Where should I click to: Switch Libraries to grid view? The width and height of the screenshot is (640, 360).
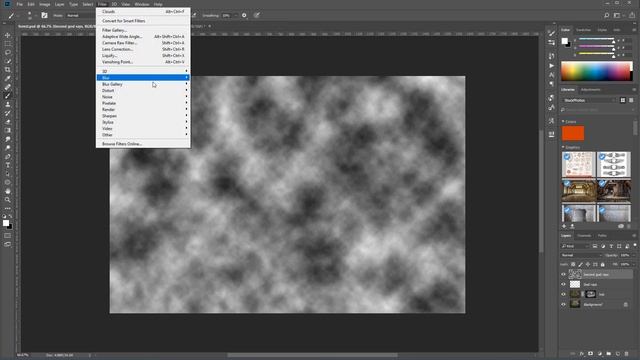(623, 100)
